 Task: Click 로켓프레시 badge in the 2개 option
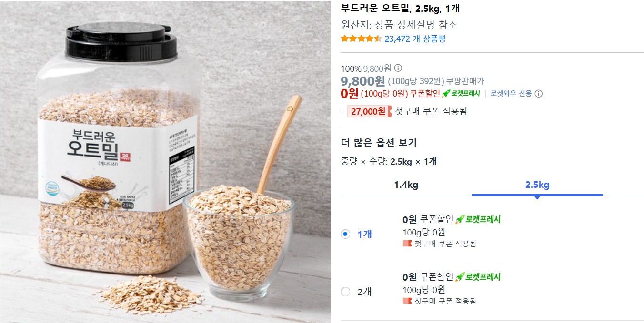pyautogui.click(x=478, y=277)
